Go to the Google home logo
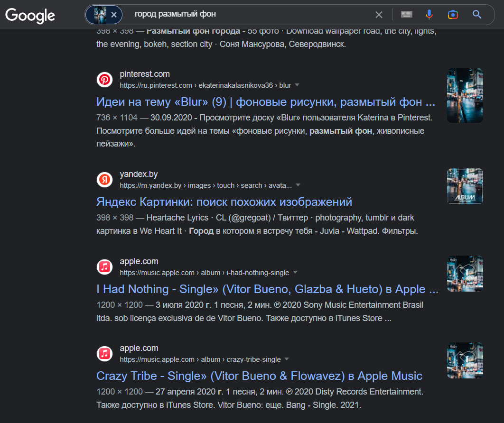The width and height of the screenshot is (504, 423). point(30,15)
